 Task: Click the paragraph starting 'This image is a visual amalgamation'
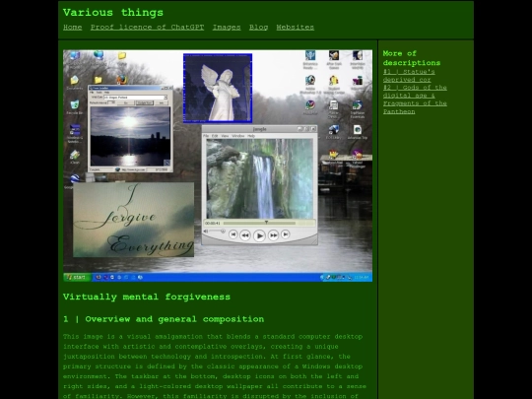215,366
